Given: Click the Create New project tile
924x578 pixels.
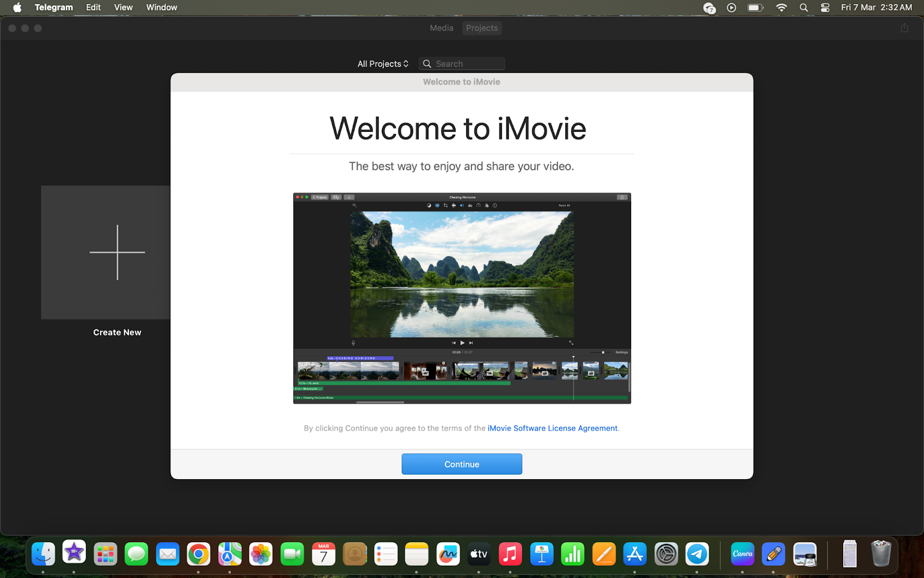Looking at the screenshot, I should coord(117,253).
